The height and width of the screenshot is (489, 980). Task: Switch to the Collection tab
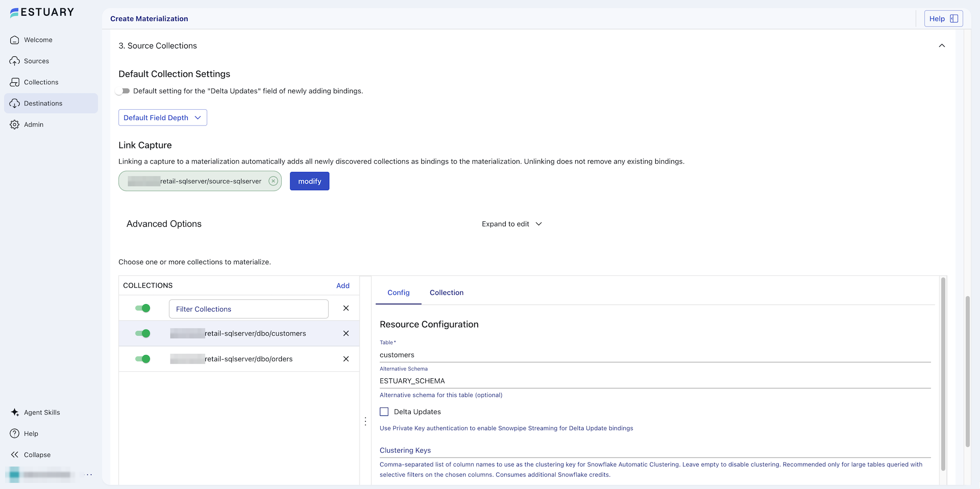(x=446, y=293)
